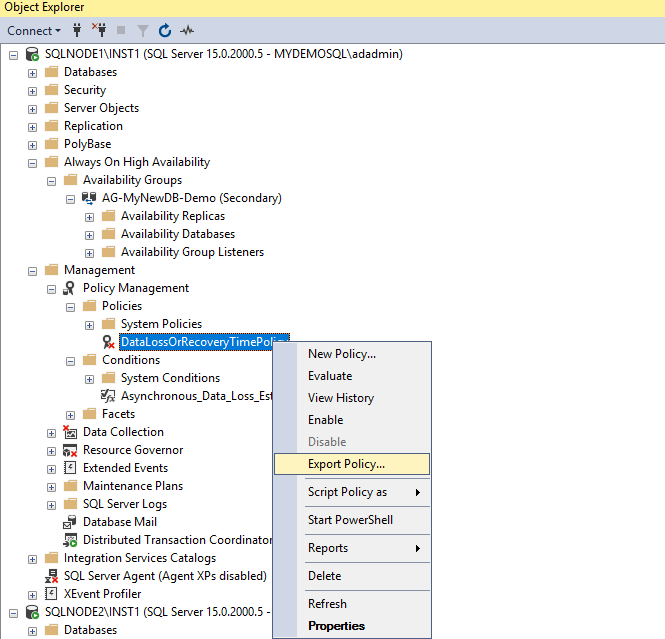Viewport: 665px width, 639px height.
Task: Click the Disconnect icon in the toolbar
Action: pyautogui.click(x=98, y=31)
